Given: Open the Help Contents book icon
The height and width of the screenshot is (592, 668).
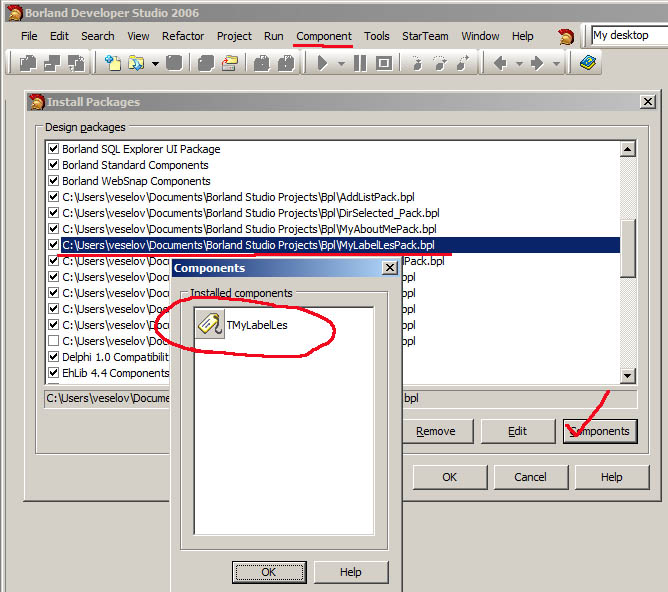Looking at the screenshot, I should pos(588,63).
